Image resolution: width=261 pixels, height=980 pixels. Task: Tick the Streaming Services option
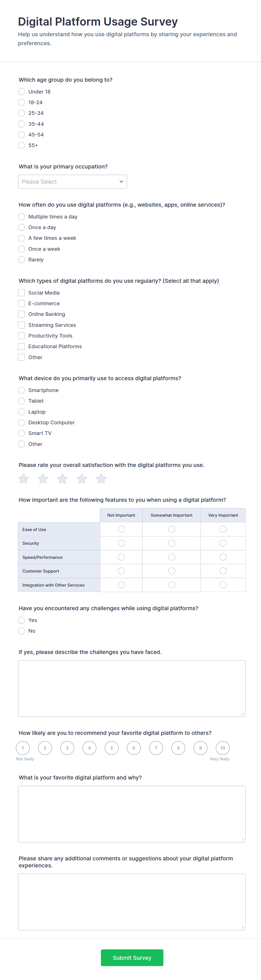(22, 325)
